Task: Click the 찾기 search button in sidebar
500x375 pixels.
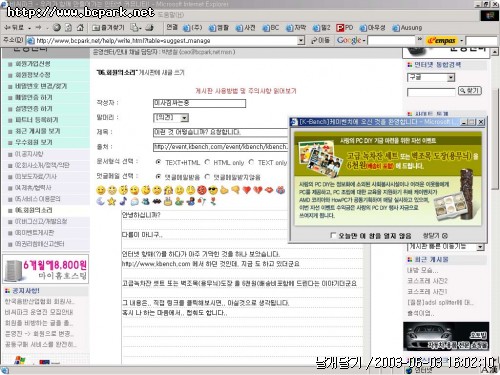Action: pyautogui.click(x=470, y=91)
